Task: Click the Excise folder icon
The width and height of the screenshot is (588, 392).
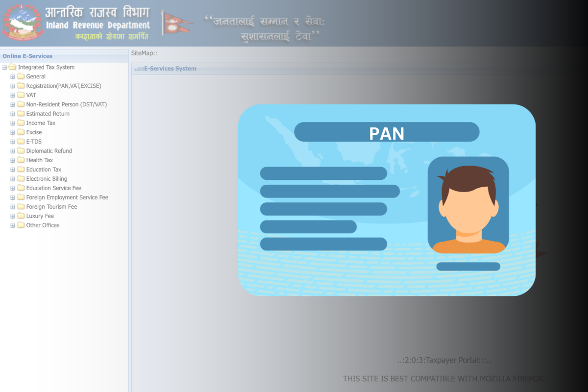Action: point(21,132)
